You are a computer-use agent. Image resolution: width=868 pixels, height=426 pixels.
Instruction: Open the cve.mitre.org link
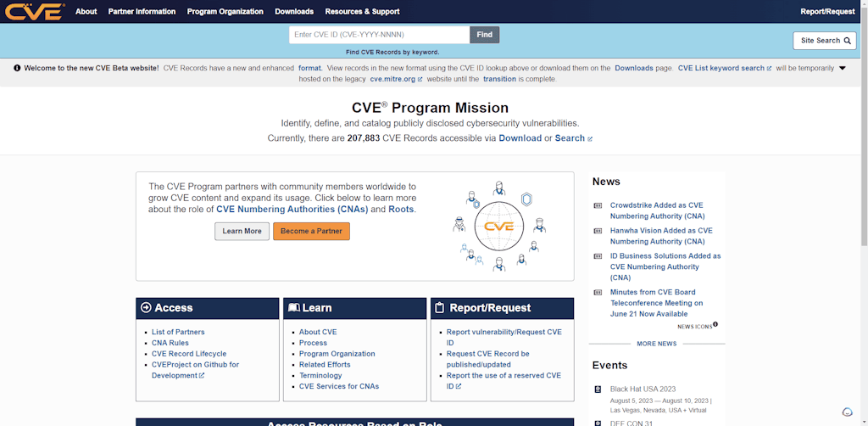(397, 79)
